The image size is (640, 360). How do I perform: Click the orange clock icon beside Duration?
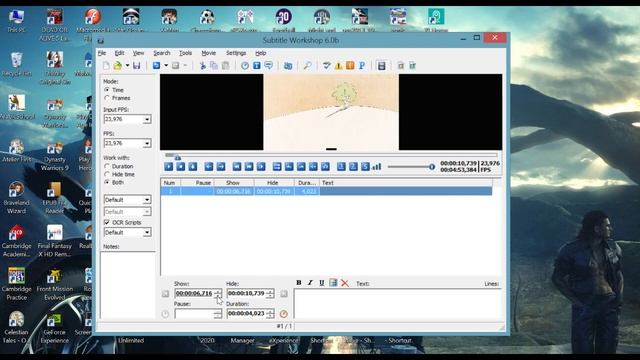click(284, 313)
